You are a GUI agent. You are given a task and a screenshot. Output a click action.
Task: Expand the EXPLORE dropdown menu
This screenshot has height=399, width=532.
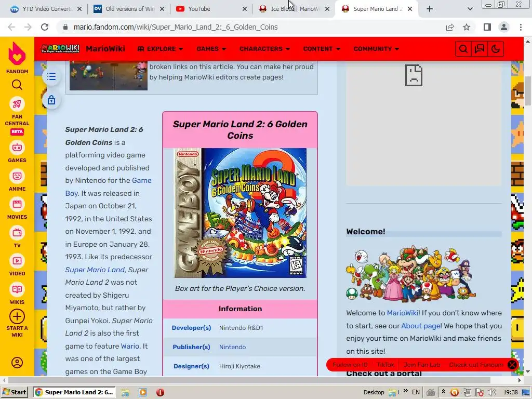160,49
